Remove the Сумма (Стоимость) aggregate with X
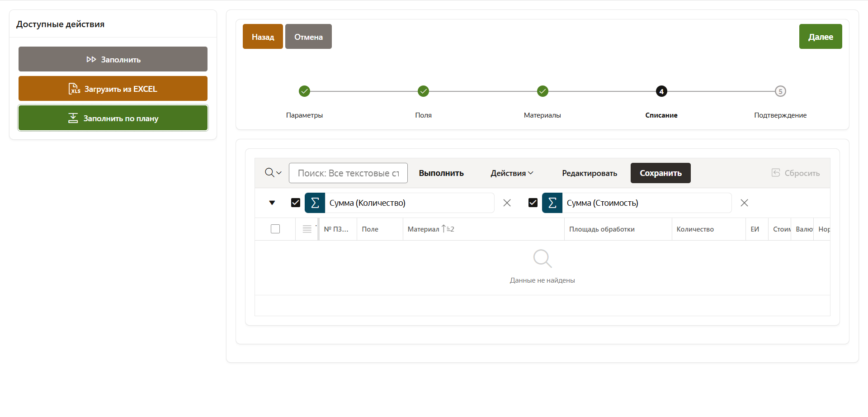The height and width of the screenshot is (417, 868). (744, 203)
